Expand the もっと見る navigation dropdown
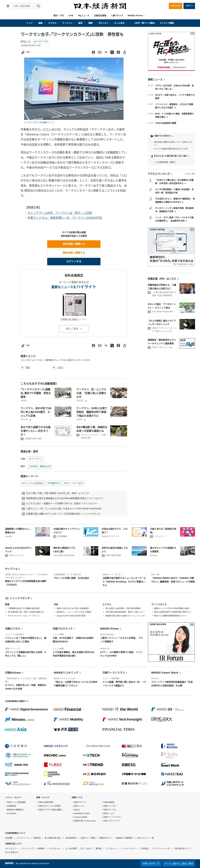 tap(120, 23)
